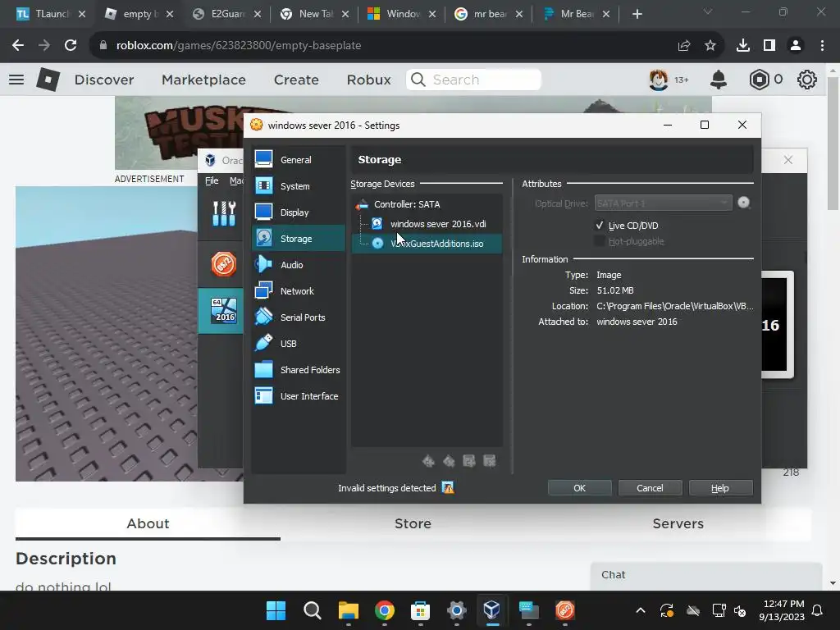Switch to the New Tab browser tab

[x=316, y=14]
